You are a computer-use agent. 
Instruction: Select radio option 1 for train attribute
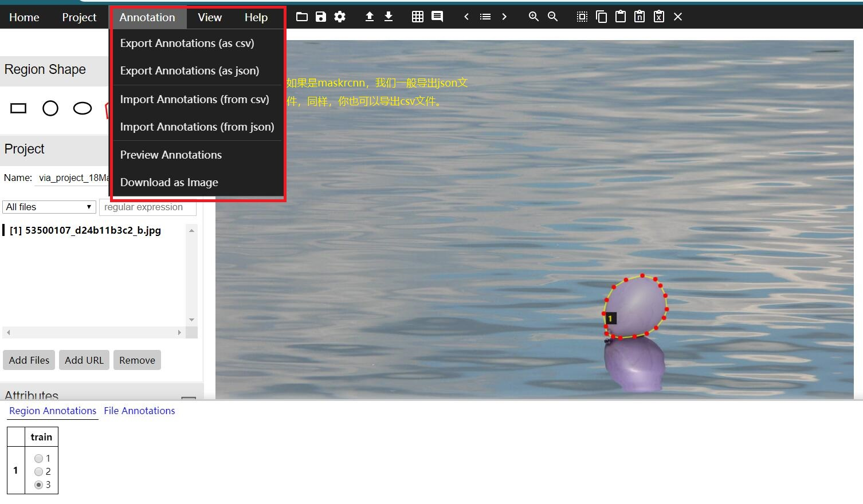[x=39, y=458]
